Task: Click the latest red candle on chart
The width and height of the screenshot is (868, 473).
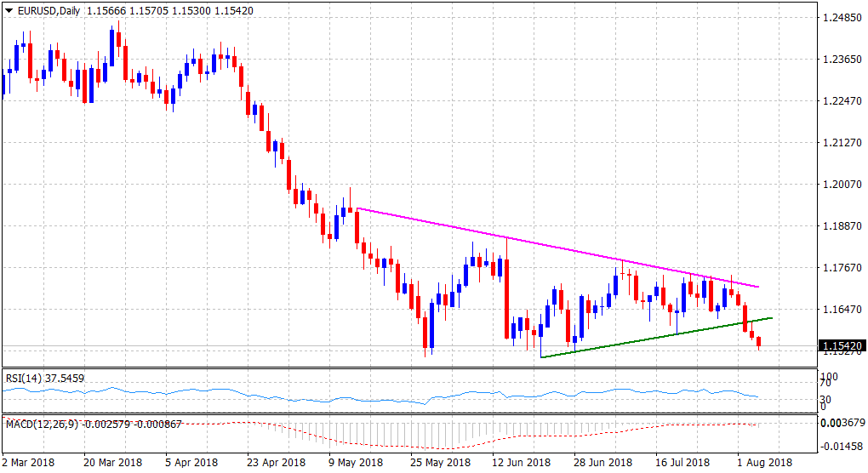Action: tap(759, 341)
